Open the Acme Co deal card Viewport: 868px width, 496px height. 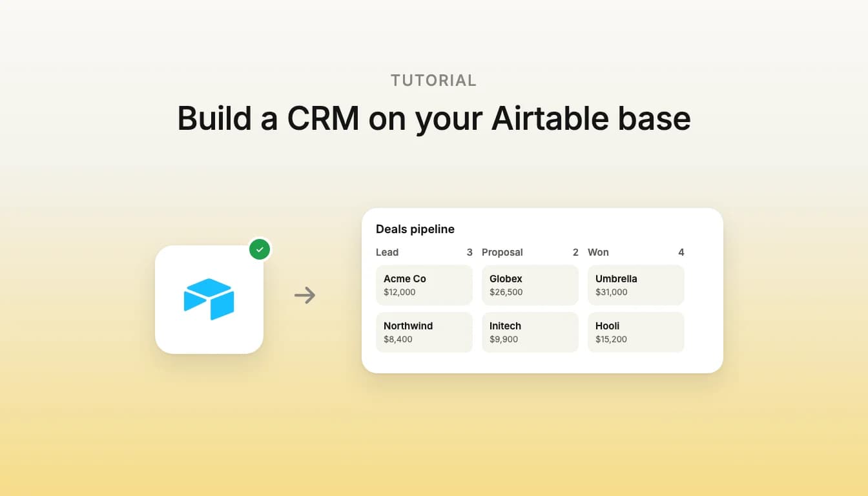click(x=424, y=285)
